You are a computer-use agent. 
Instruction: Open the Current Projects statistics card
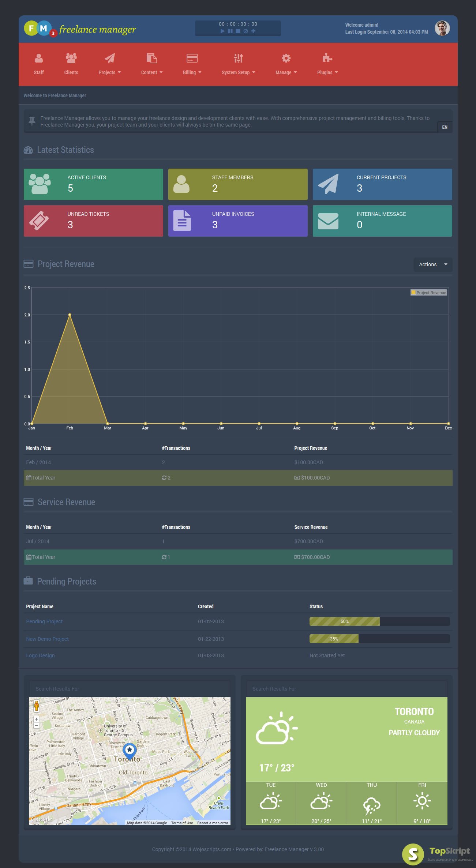(382, 184)
